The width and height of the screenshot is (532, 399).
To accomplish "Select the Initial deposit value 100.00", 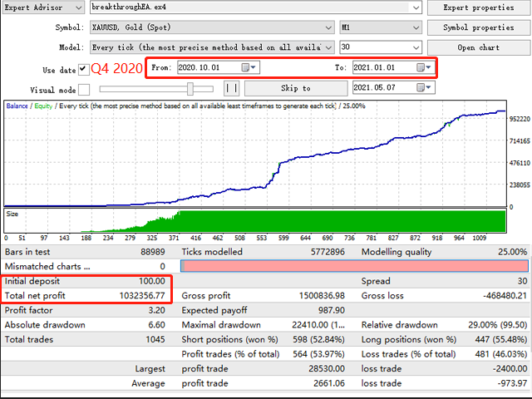I will tap(152, 281).
